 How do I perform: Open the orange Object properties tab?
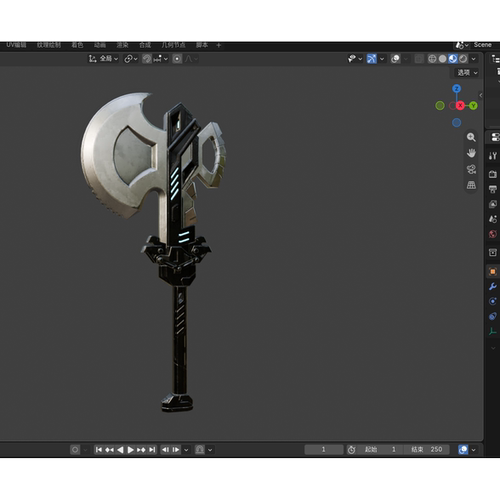(493, 271)
